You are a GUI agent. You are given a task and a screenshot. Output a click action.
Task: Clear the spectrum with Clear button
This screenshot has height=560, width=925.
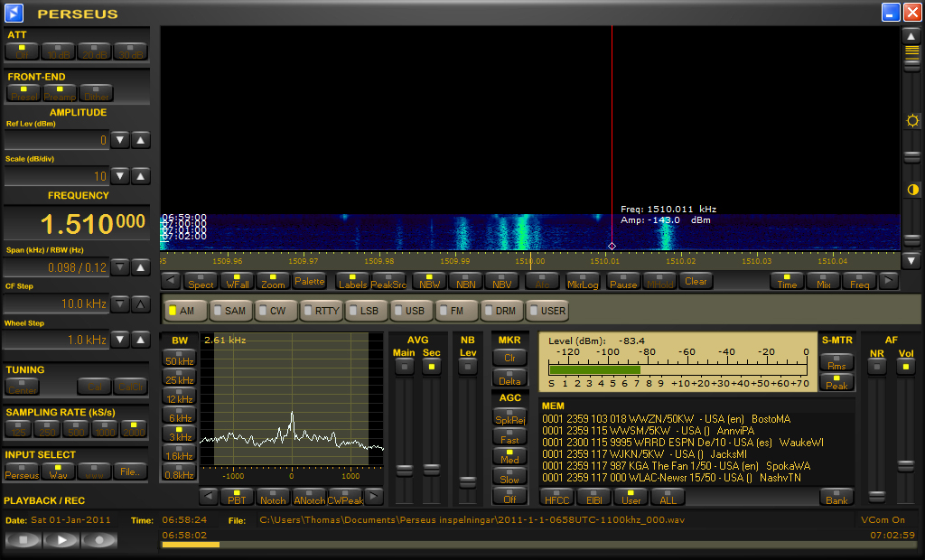696,282
